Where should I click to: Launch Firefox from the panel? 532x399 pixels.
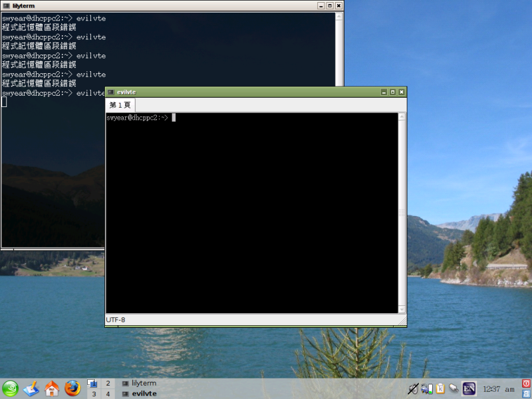point(72,388)
